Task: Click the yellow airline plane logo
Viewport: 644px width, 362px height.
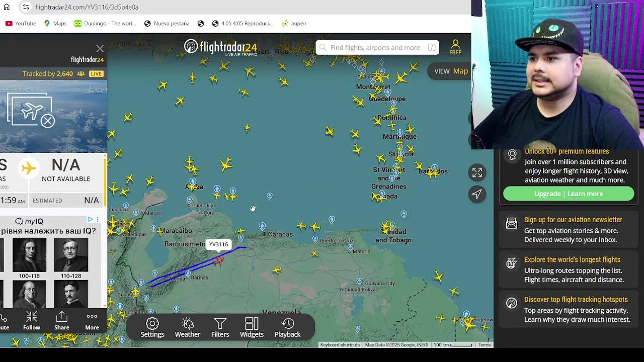Action: [x=29, y=168]
